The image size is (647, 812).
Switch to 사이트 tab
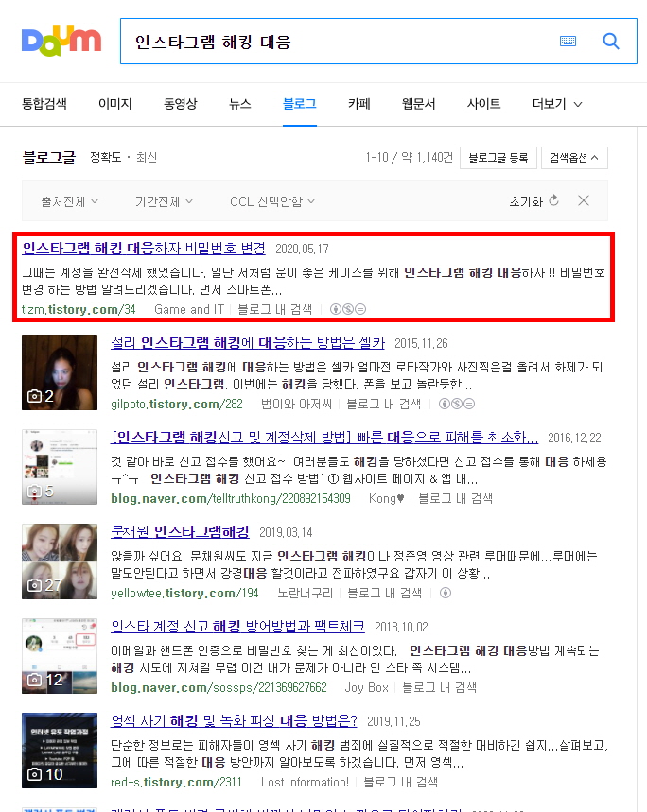[x=483, y=104]
